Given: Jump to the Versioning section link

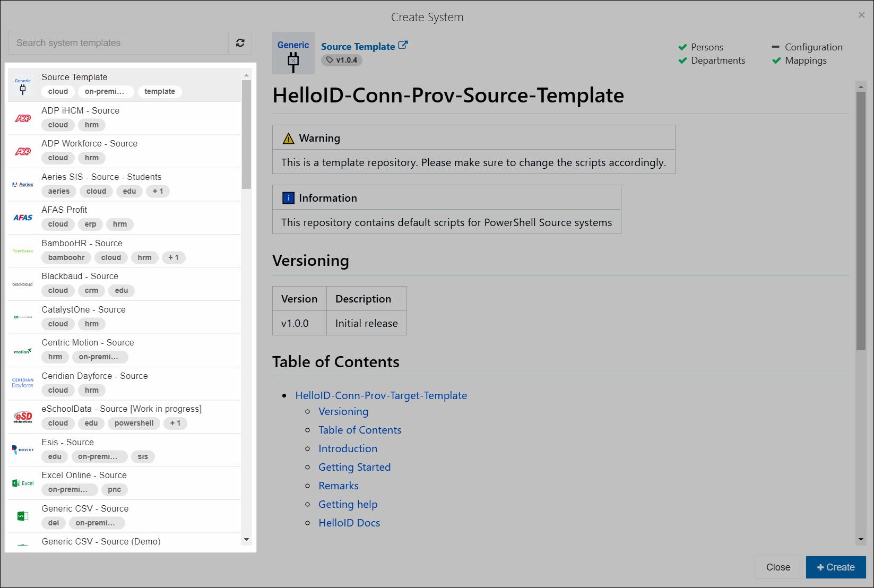Looking at the screenshot, I should pos(343,411).
